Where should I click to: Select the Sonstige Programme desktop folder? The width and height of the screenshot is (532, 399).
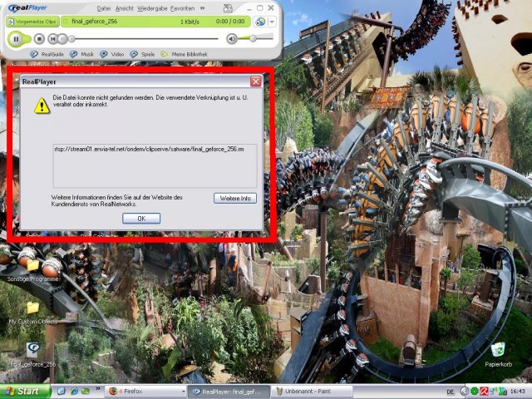click(33, 270)
